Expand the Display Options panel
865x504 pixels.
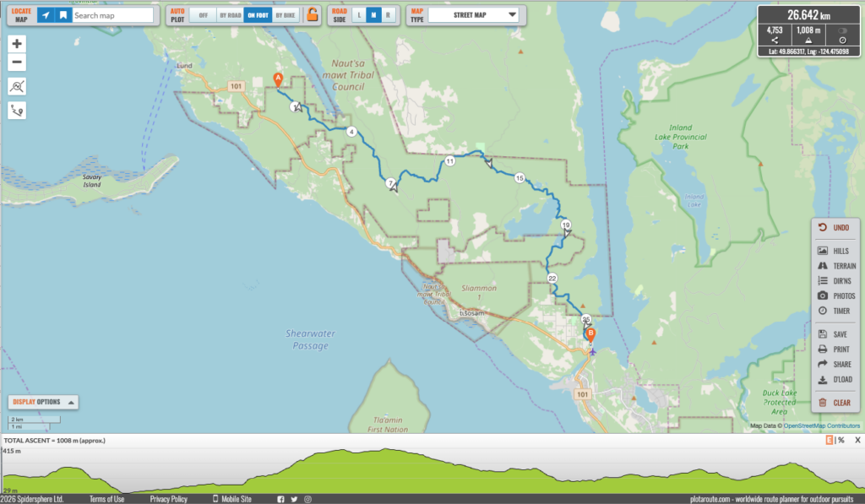coord(43,402)
